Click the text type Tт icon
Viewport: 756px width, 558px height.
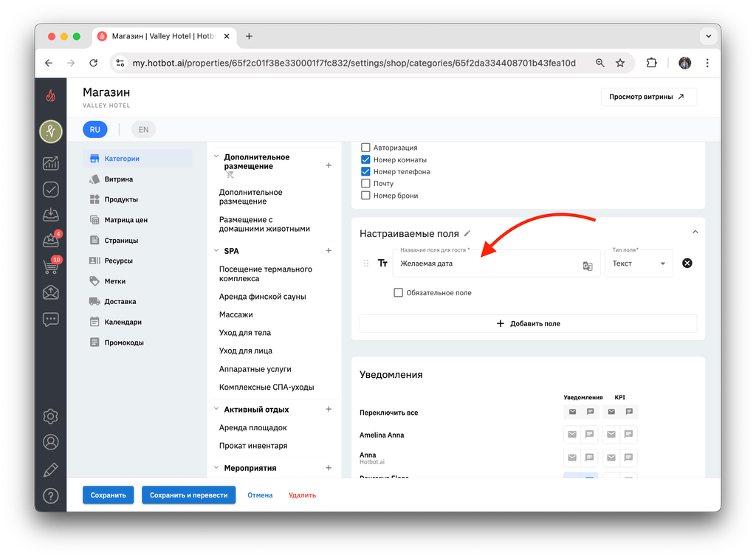point(382,263)
